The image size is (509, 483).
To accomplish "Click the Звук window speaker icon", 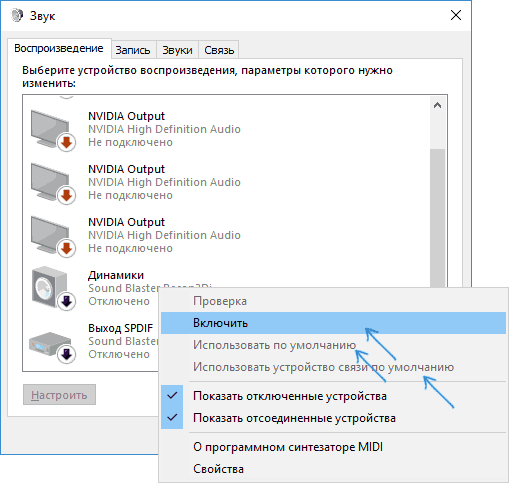I will (17, 15).
